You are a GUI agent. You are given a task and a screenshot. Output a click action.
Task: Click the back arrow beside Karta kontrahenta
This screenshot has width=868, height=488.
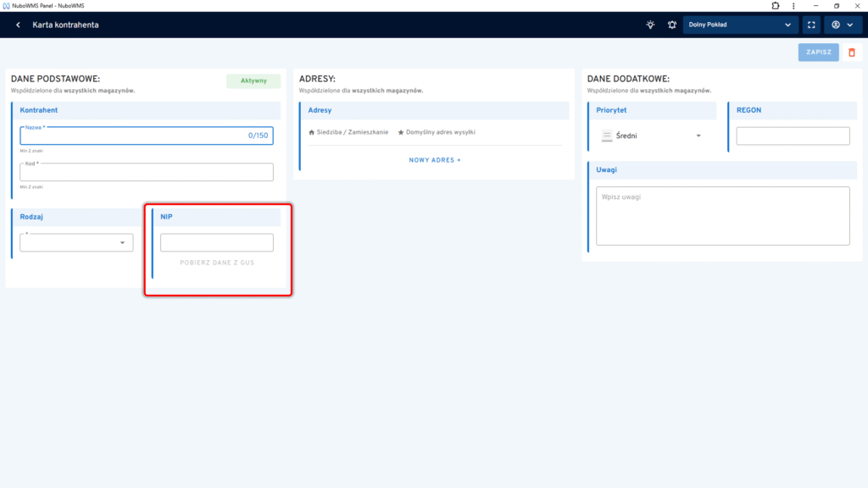[18, 25]
